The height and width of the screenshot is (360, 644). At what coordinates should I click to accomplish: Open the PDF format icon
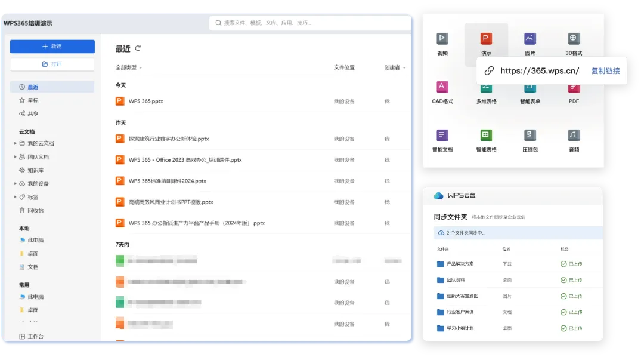[574, 89]
